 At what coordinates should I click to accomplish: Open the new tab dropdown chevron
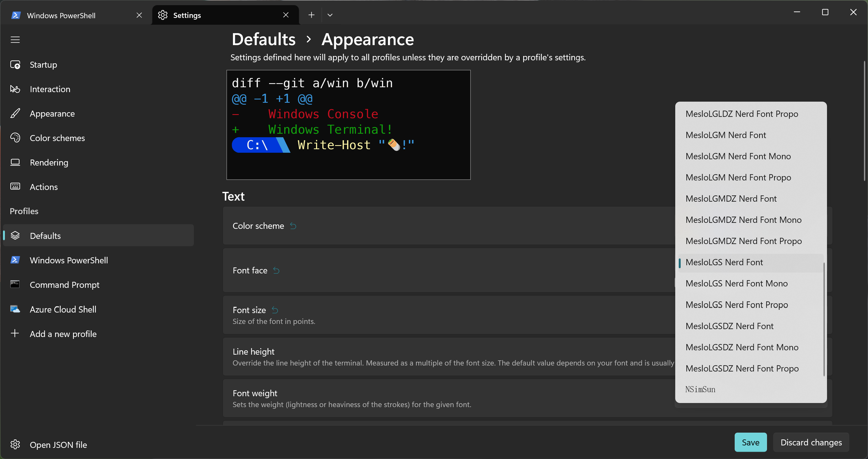pos(330,15)
